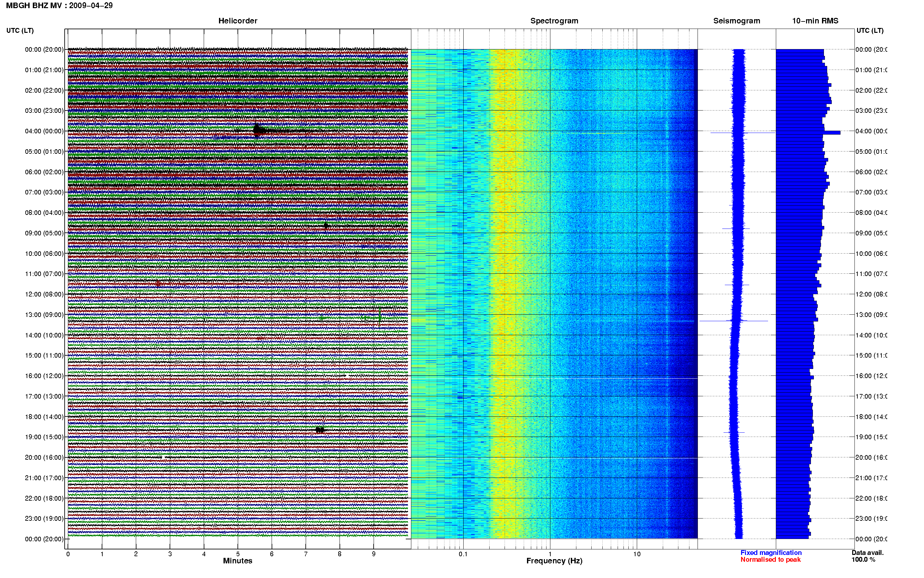Click left-axis time label '09:00 (05:00)'
The image size is (924, 578).
(44, 233)
